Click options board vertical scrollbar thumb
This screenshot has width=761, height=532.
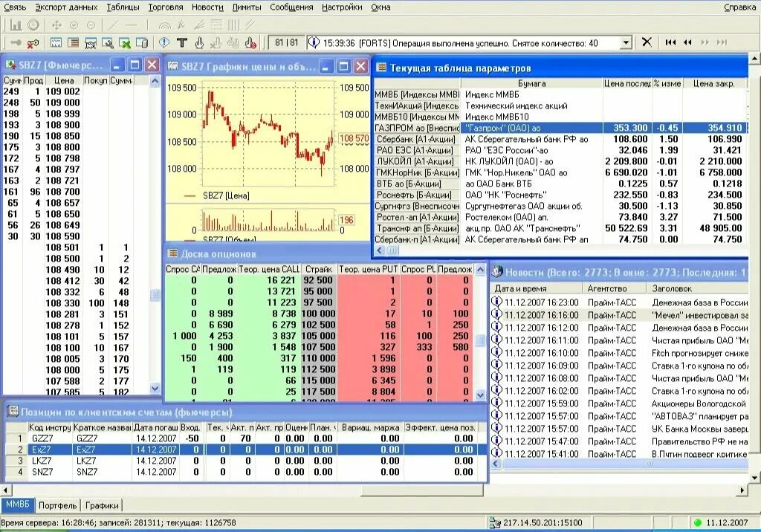480,340
